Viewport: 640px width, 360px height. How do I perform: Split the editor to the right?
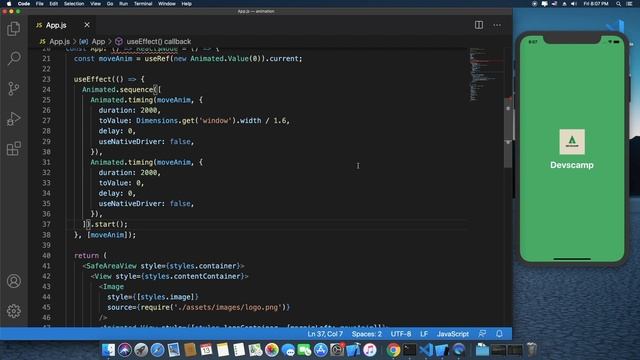[x=479, y=25]
